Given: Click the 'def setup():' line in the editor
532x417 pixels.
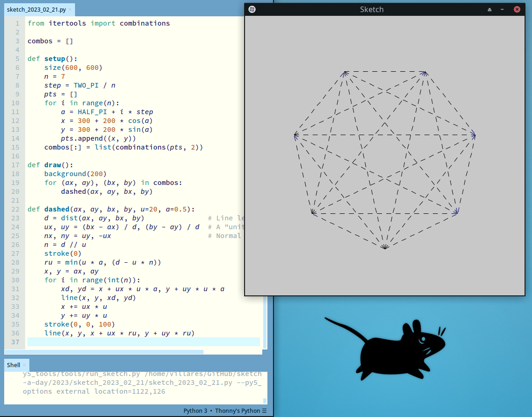Looking at the screenshot, I should pyautogui.click(x=53, y=59).
